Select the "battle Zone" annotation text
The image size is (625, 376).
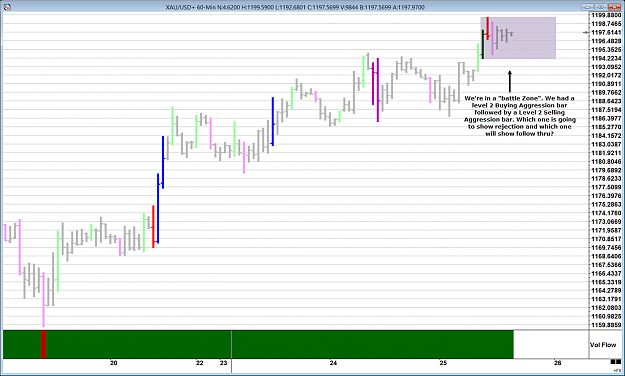[519, 116]
